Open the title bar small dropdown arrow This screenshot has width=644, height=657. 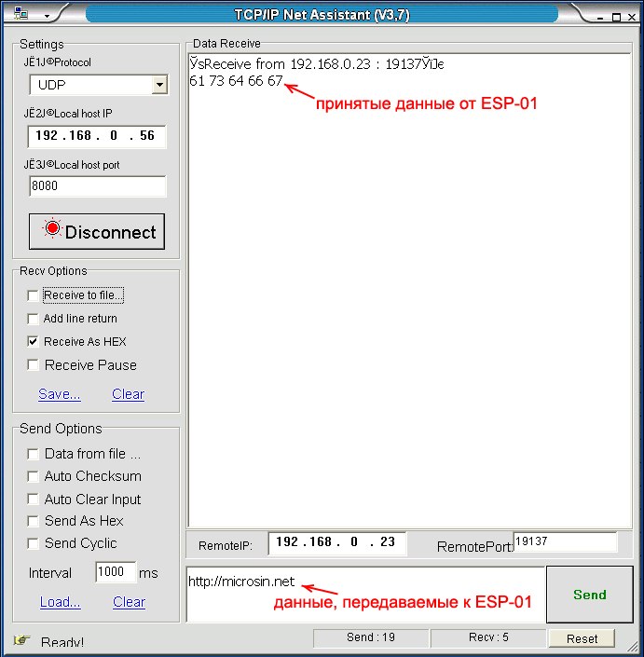(47, 17)
